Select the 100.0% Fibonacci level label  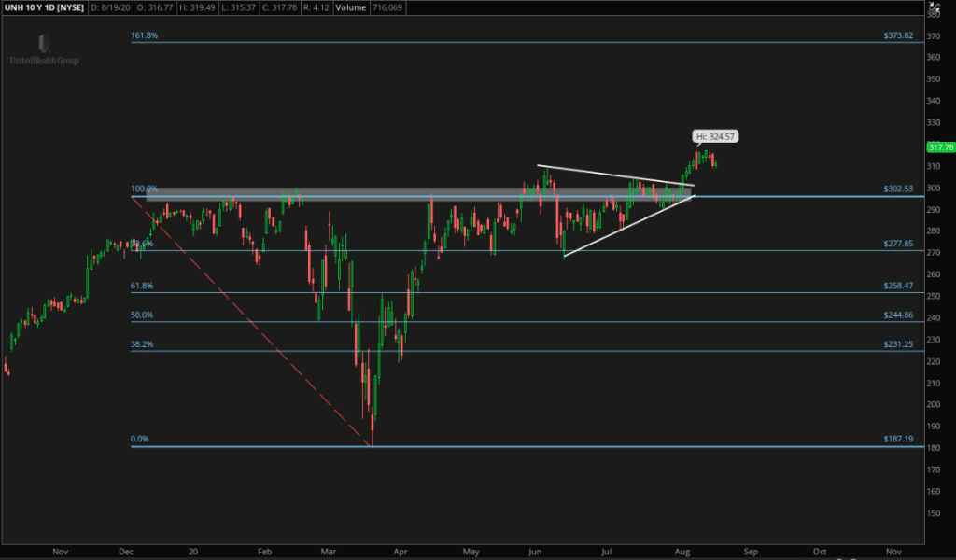coord(144,189)
